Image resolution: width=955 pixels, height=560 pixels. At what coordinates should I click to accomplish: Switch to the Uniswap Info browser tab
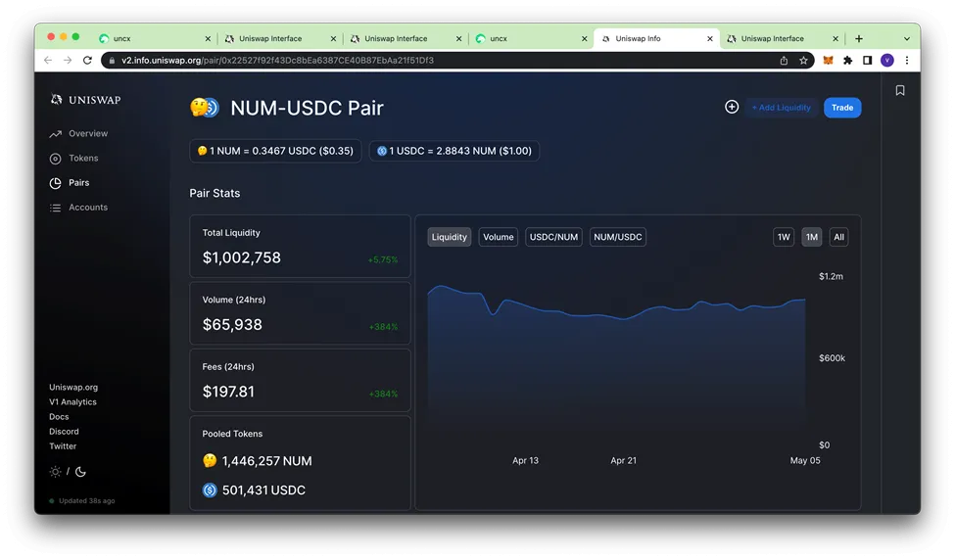(x=656, y=38)
